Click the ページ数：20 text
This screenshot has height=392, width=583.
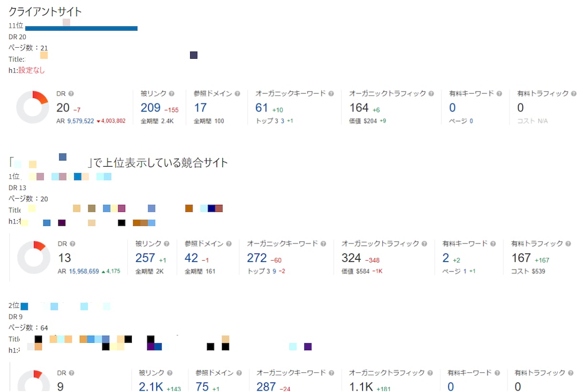point(28,199)
